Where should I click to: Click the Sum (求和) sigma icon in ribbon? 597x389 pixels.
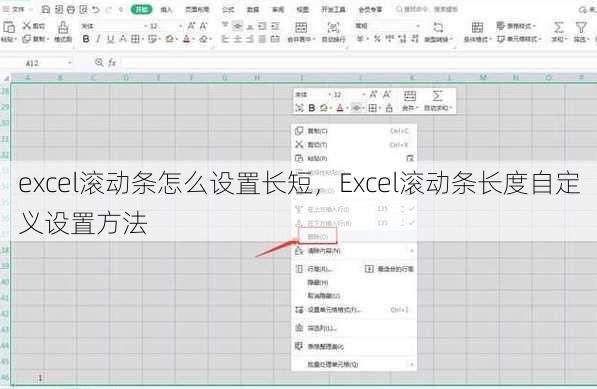coord(558,27)
